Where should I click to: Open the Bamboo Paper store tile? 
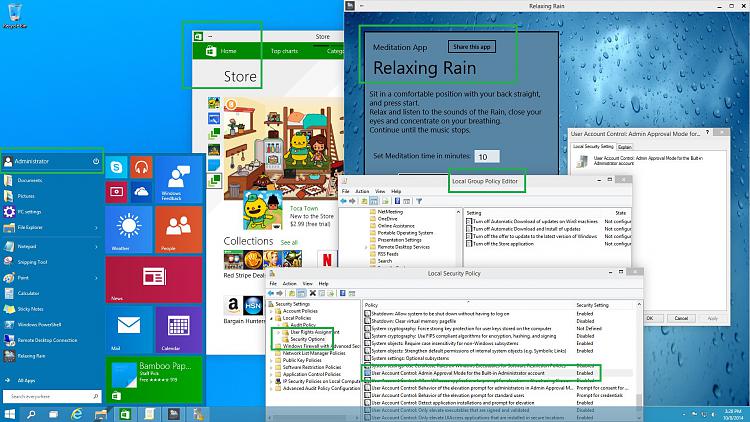pyautogui.click(x=154, y=380)
